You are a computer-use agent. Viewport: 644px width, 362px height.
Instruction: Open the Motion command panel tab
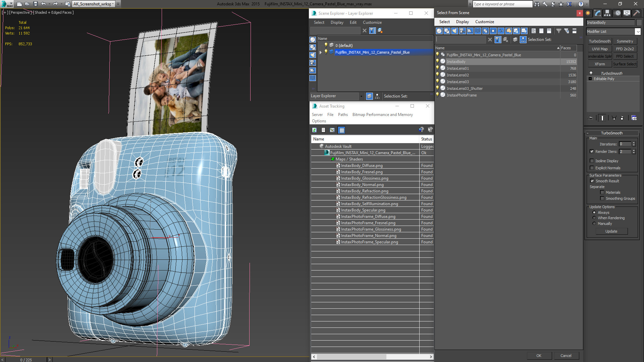click(618, 13)
